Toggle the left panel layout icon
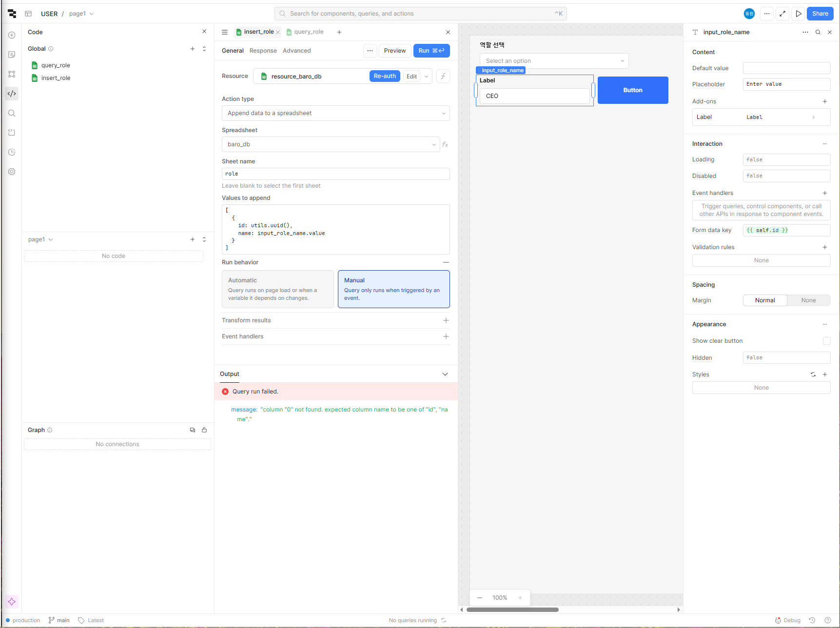840x628 pixels. [28, 14]
